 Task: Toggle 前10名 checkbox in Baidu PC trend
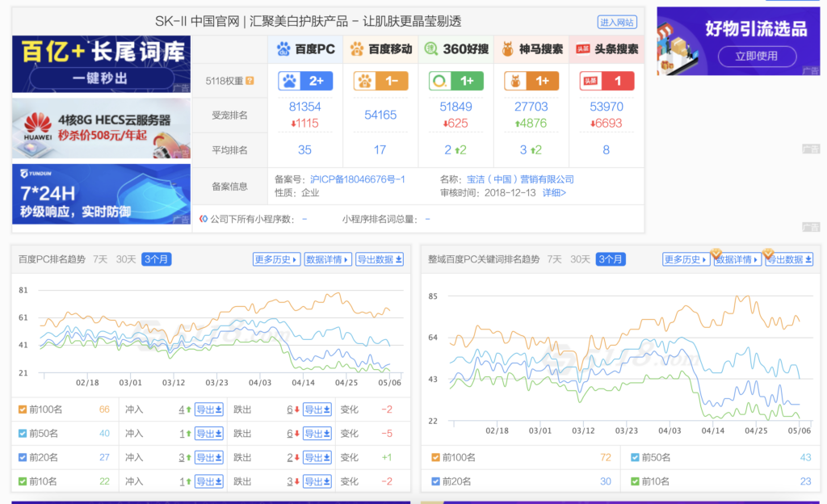click(22, 481)
